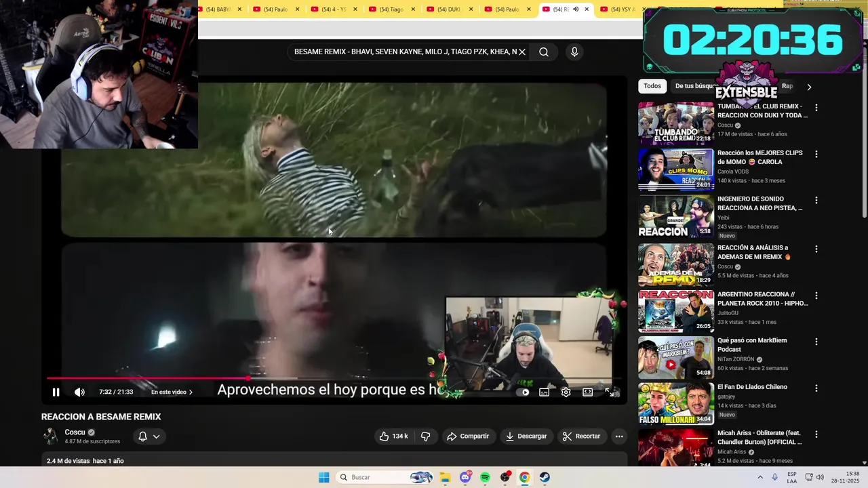
Task: Open the menu for INGENIERO DE SONIDO video
Action: (x=816, y=201)
